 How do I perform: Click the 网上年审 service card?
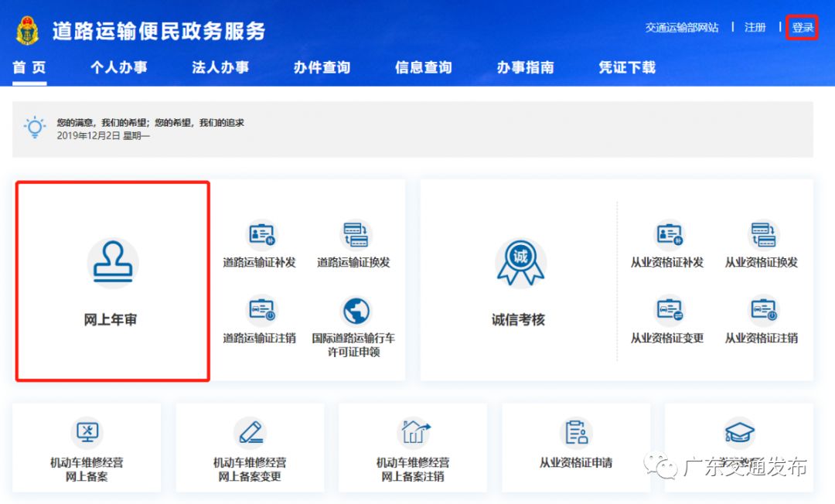click(x=113, y=280)
